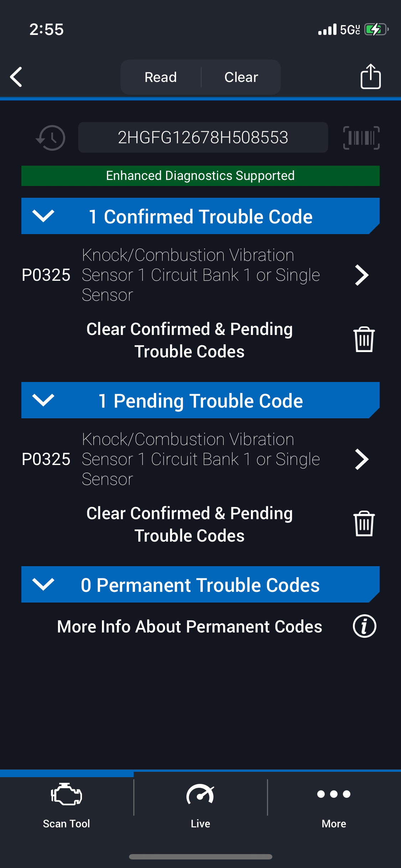Tap the Enhanced Diagnostics Supported banner

(200, 176)
